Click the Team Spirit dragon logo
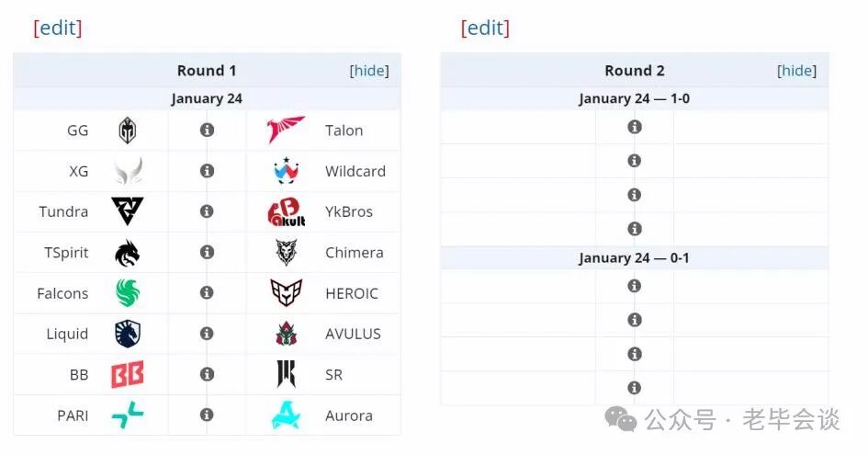The image size is (868, 455). point(128,253)
